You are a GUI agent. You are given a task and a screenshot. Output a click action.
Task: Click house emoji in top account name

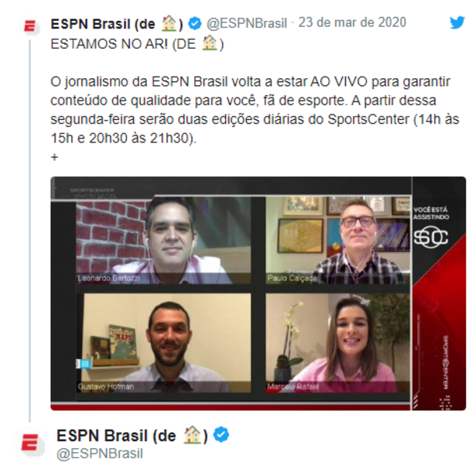170,24
